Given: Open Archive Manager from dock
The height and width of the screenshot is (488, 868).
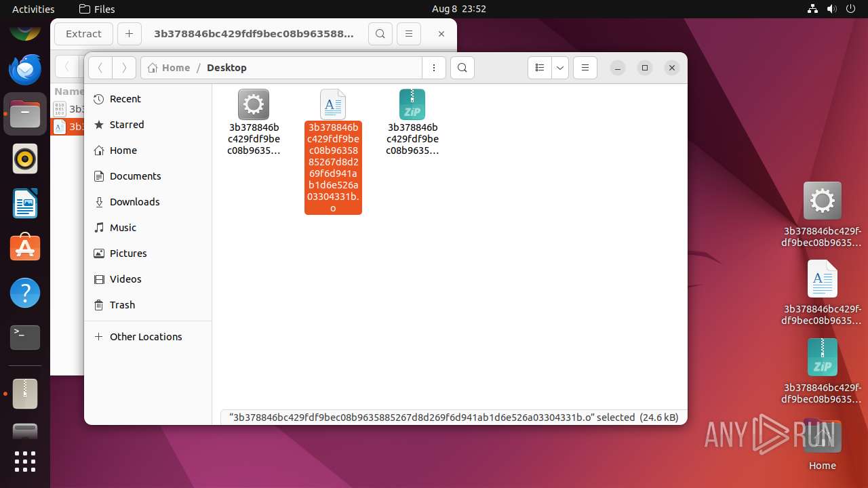Looking at the screenshot, I should 25,393.
